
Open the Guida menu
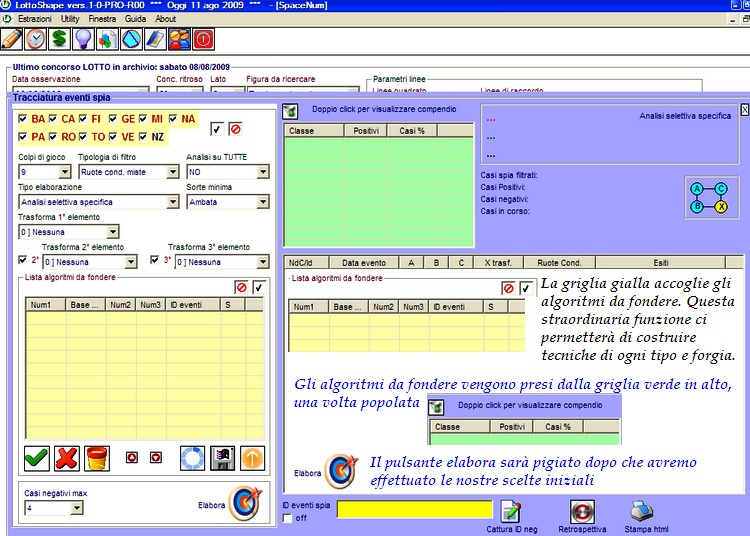pos(135,19)
